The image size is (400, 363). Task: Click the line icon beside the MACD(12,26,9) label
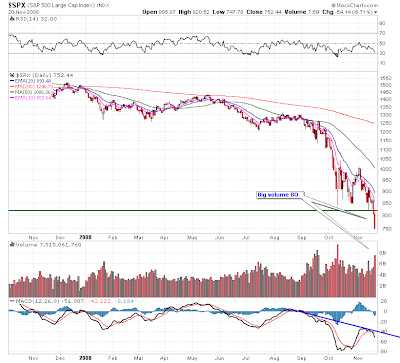pos(12,301)
